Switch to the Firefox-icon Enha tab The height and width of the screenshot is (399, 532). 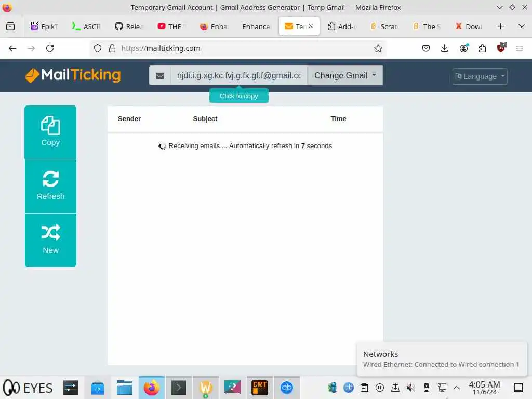(x=214, y=26)
